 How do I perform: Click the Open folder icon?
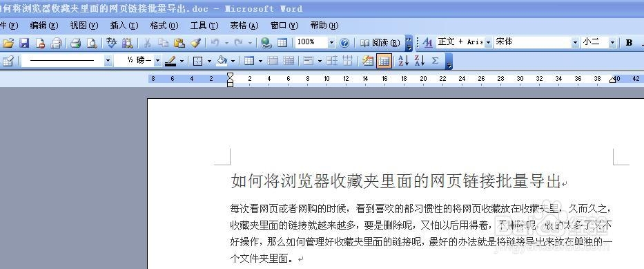(8, 42)
